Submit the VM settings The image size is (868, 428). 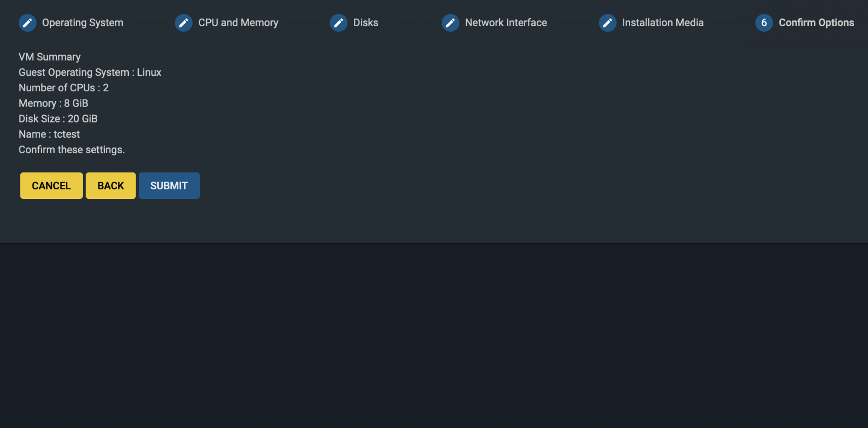[x=169, y=186]
